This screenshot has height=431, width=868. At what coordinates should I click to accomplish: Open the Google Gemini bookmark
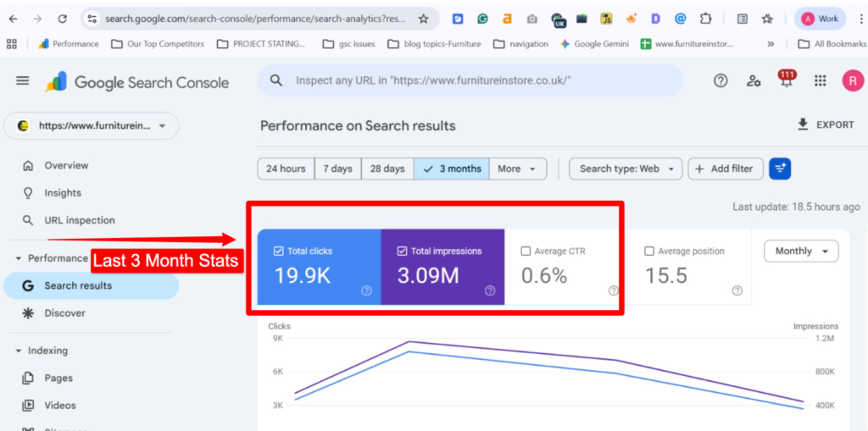tap(594, 44)
